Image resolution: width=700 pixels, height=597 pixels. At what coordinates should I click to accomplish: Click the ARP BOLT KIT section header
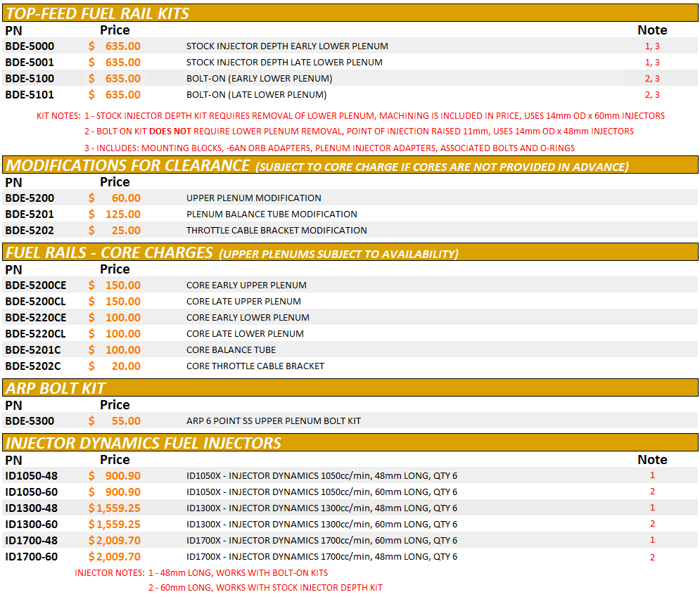pos(56,388)
